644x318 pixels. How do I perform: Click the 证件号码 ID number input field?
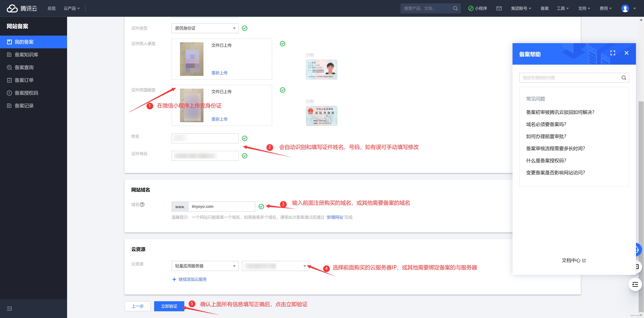tap(205, 156)
